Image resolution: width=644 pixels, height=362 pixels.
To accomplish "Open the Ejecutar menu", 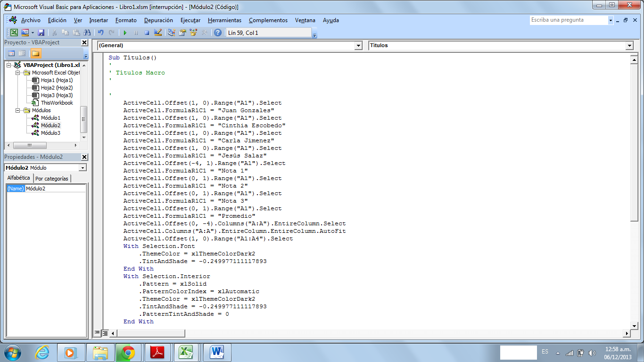I will [190, 20].
